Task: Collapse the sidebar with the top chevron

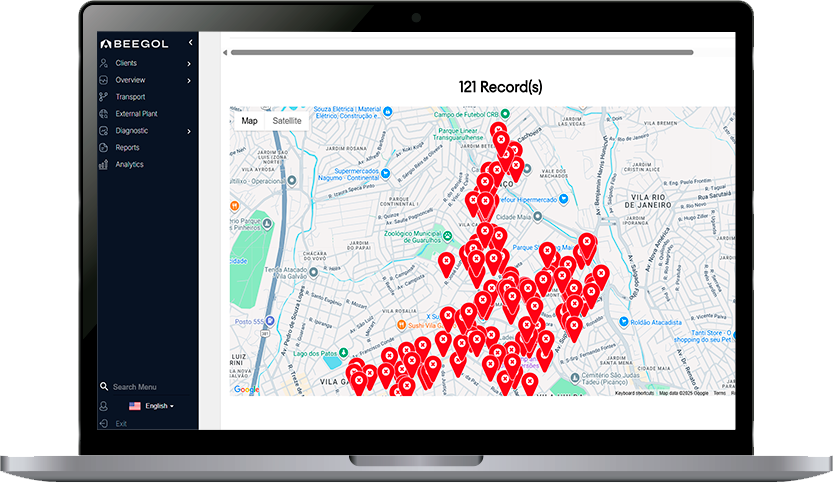Action: pos(189,45)
